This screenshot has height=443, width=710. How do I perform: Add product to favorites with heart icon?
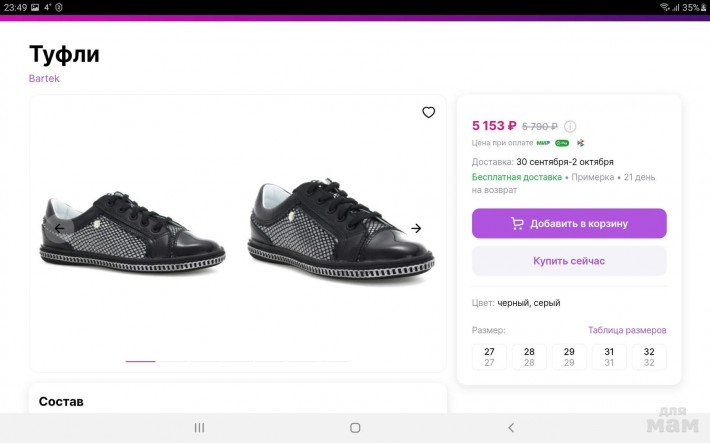point(429,113)
